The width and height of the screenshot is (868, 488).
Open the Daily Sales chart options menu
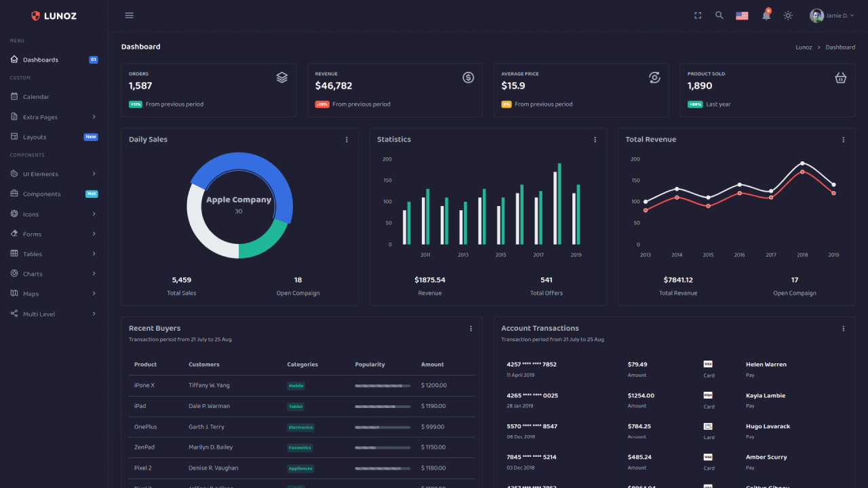[347, 139]
